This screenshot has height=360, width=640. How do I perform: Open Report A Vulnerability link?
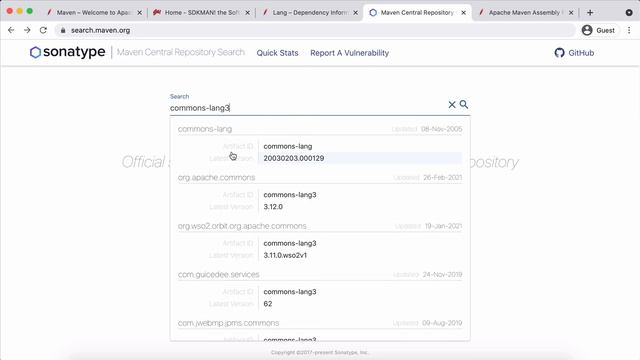point(349,53)
